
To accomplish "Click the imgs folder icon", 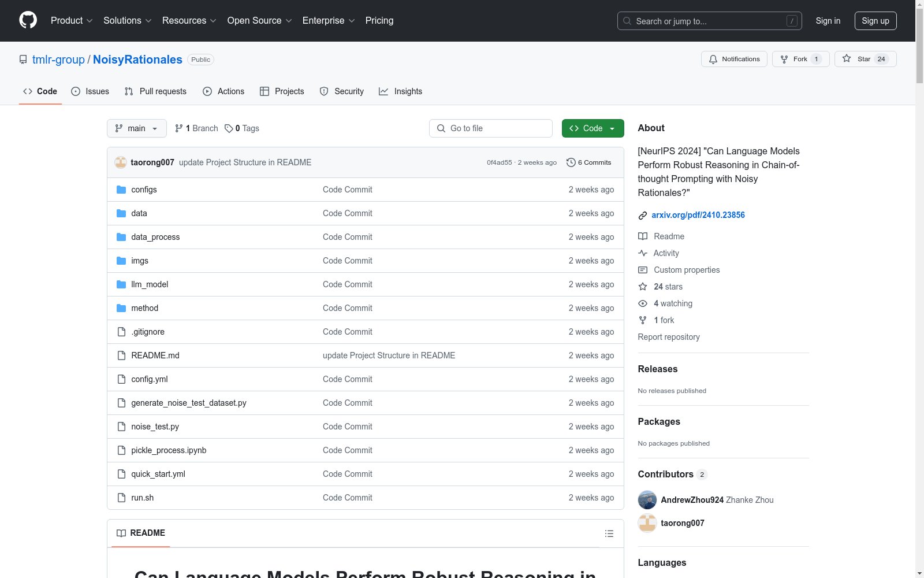I will (x=121, y=261).
